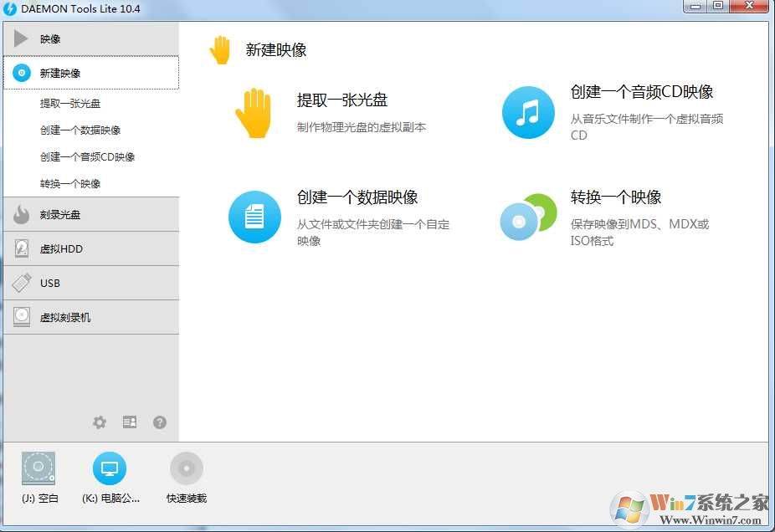Image resolution: width=775 pixels, height=532 pixels.
Task: Click the 保存映像到MDS、MDX或 ISO格式 description
Action: pyautogui.click(x=639, y=233)
